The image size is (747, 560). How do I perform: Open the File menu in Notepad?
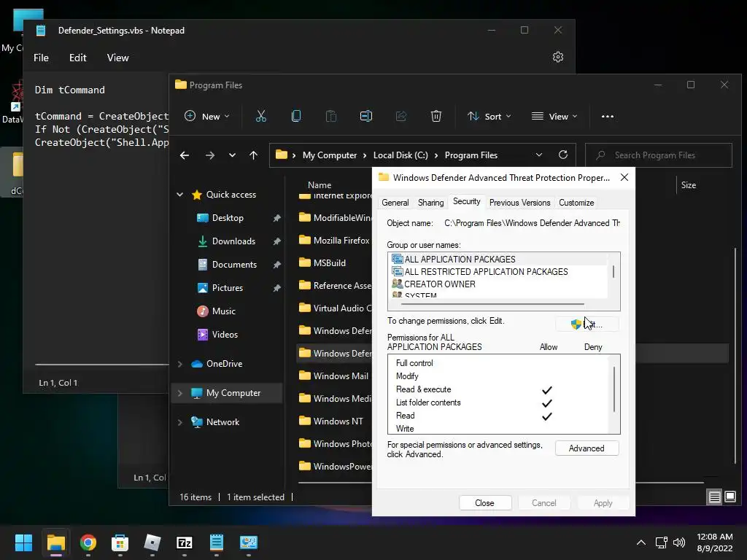click(x=41, y=58)
